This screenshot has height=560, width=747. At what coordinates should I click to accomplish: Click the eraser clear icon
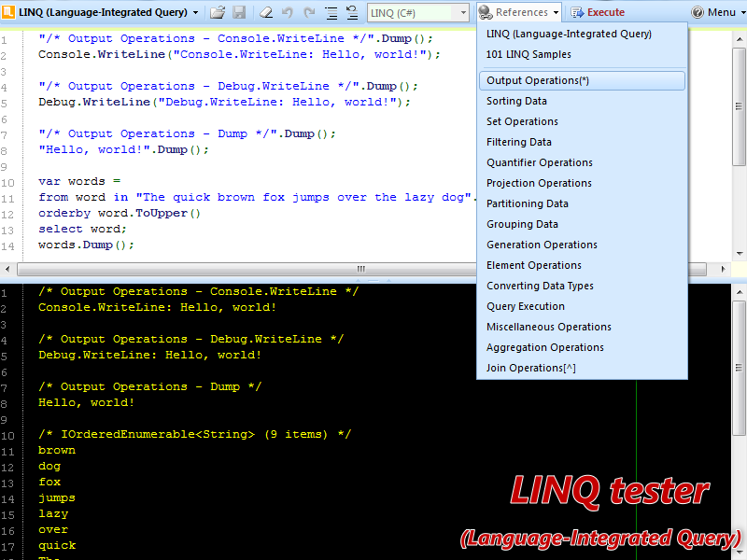click(x=266, y=12)
